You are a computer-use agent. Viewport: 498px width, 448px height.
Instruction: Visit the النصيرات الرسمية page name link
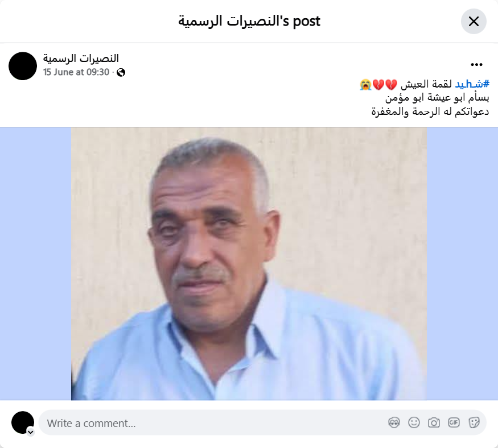(x=81, y=59)
